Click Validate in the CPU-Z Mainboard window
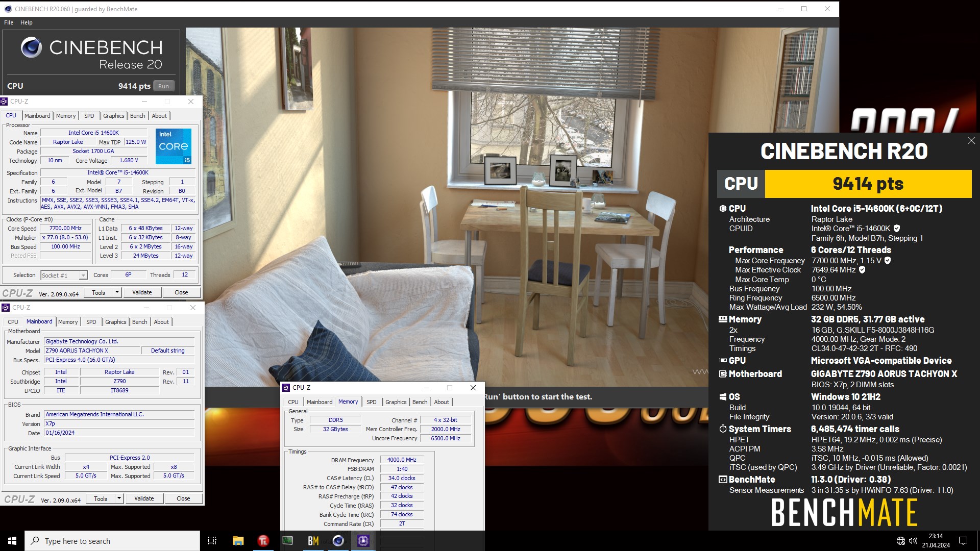 click(x=144, y=498)
